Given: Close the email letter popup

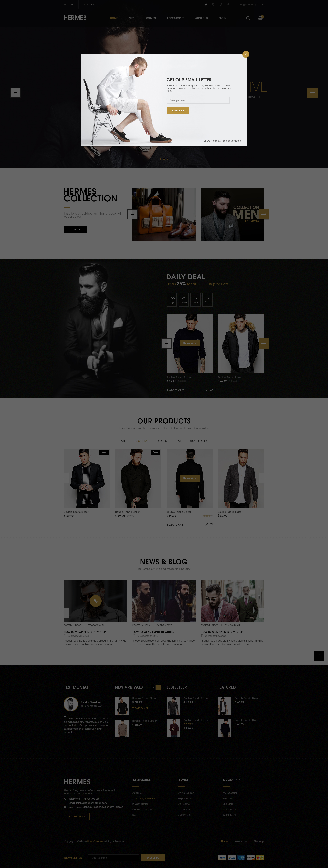Looking at the screenshot, I should point(246,54).
